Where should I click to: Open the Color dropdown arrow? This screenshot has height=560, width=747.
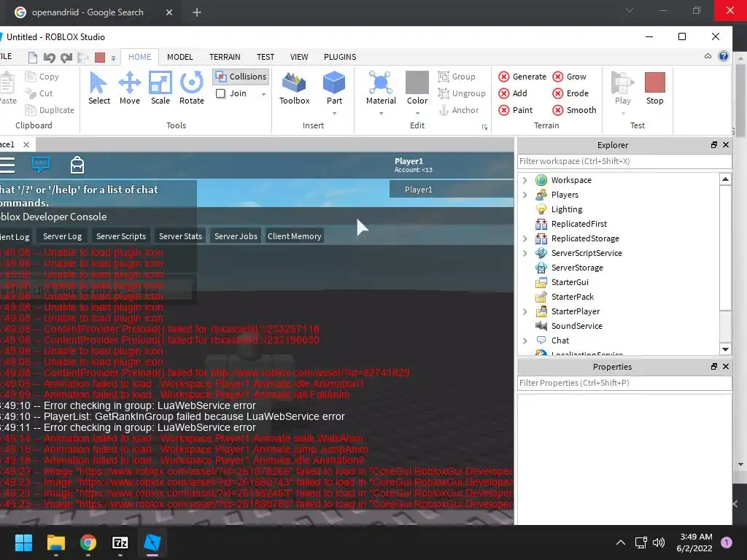point(417,113)
